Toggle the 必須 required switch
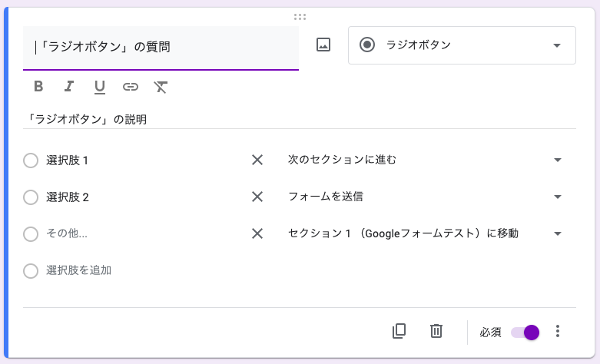Screen dimensions: 600x364 pos(525,332)
